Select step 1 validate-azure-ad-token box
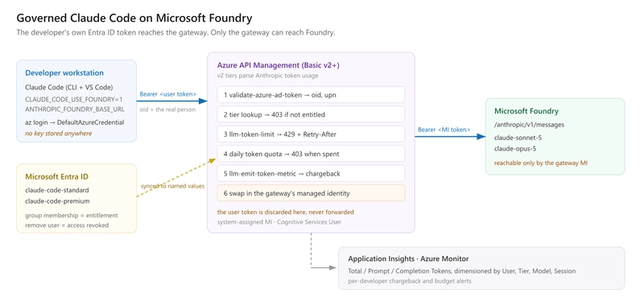Image resolution: width=644 pixels, height=306 pixels. coord(311,94)
